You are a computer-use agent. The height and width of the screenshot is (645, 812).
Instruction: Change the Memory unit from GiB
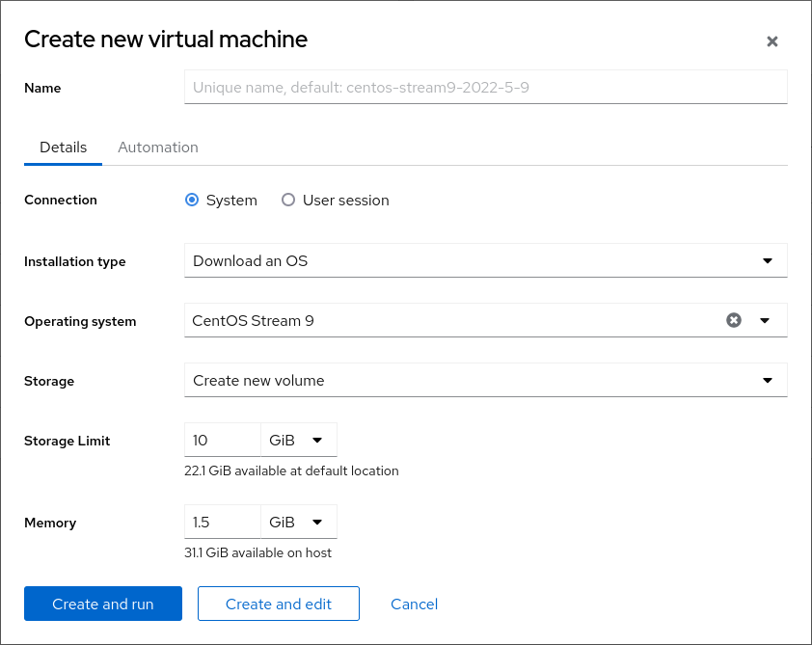(x=298, y=522)
